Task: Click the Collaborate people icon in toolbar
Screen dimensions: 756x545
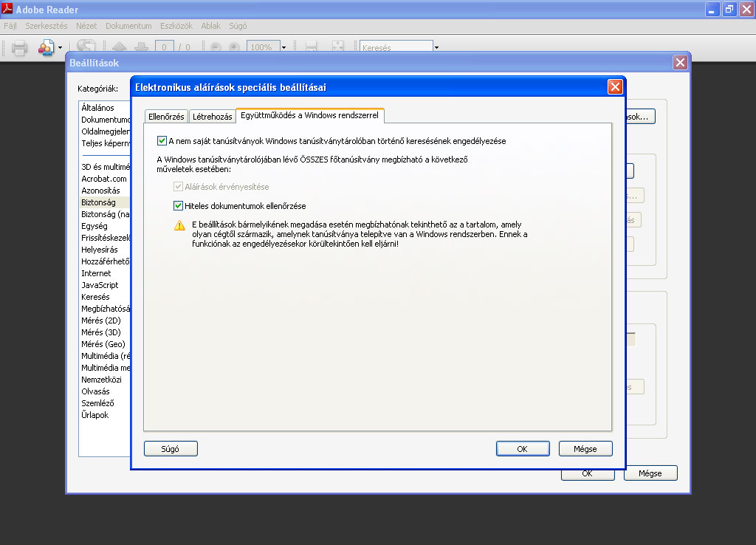Action: coord(47,48)
